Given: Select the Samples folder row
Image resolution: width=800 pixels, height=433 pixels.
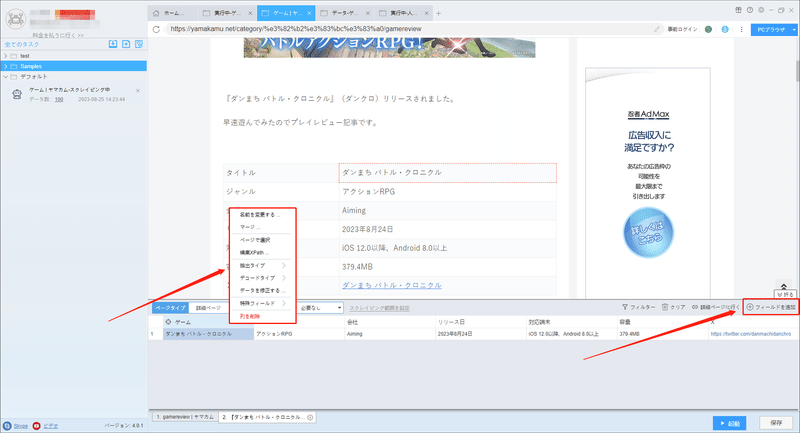Looking at the screenshot, I should point(73,66).
